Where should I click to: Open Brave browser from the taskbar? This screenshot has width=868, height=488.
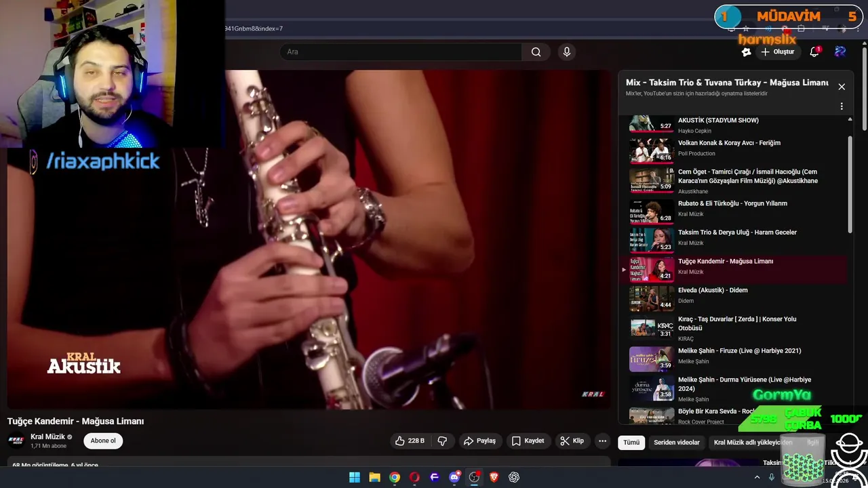pyautogui.click(x=494, y=477)
